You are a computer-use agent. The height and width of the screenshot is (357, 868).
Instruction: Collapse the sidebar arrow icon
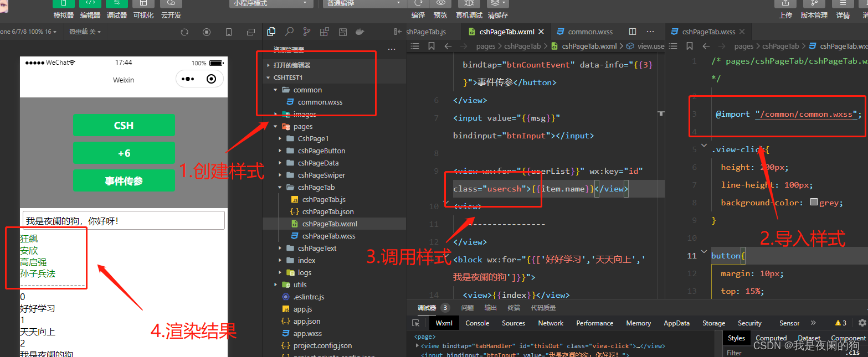pos(397,32)
